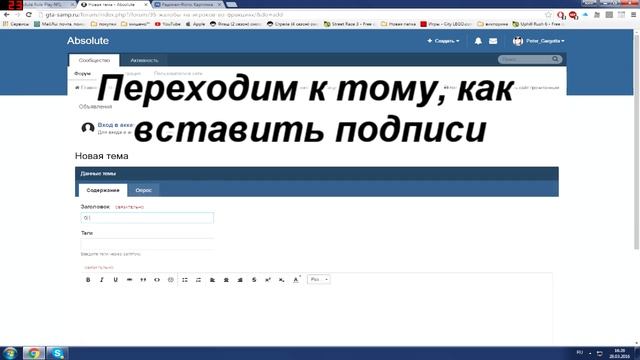The width and height of the screenshot is (640, 360).
Task: Open the Создать dropdown menu
Action: point(443,41)
